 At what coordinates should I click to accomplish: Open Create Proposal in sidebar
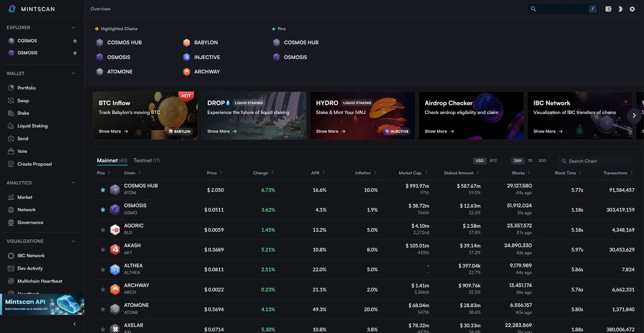(x=35, y=164)
